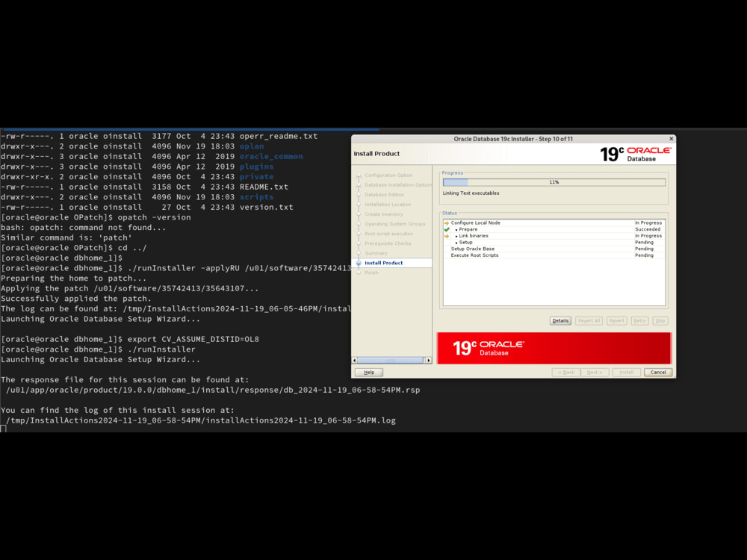Click the Linking Text executables status text

coord(471,193)
